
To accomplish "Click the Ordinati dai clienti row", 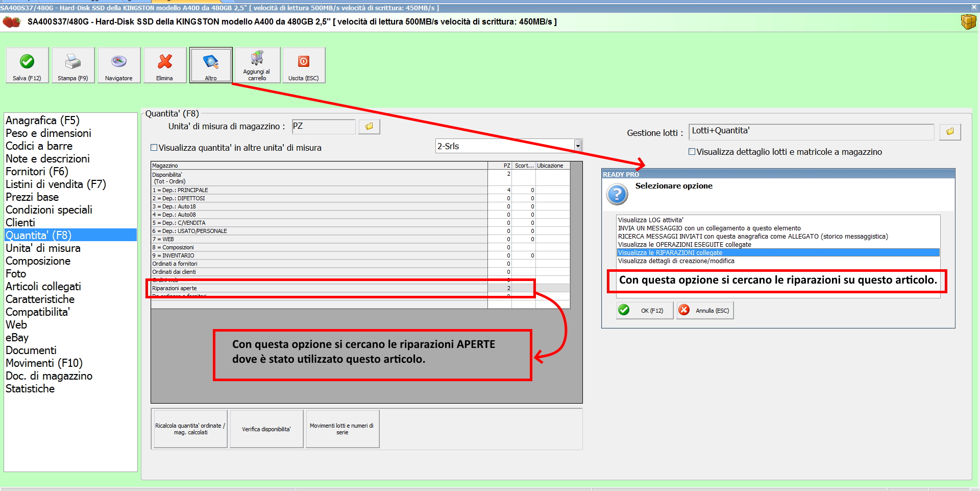I will pos(360,272).
